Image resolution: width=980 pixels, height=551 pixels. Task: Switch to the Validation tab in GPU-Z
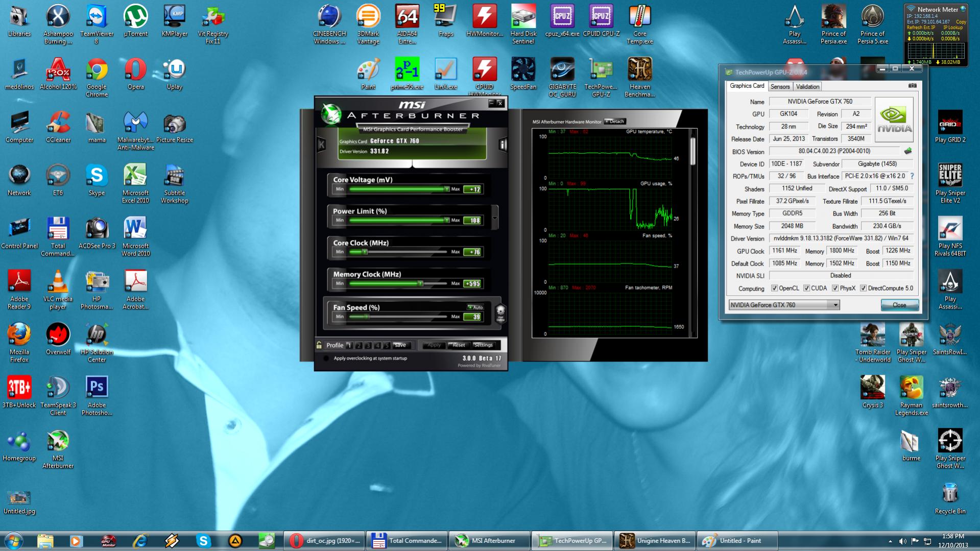(x=807, y=87)
